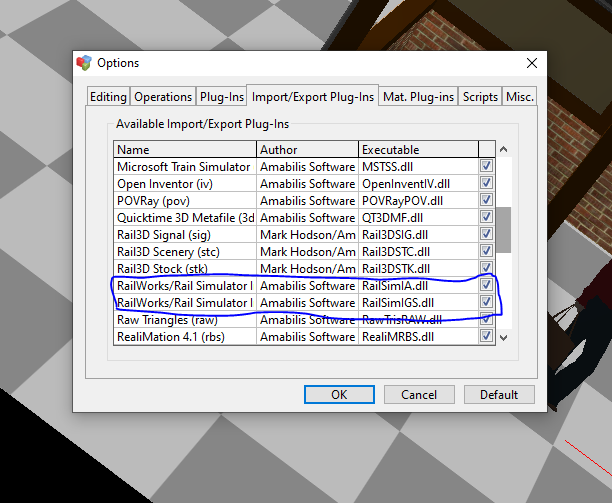The image size is (612, 503).
Task: Select the Open Inventor (iv) row
Action: 304,183
